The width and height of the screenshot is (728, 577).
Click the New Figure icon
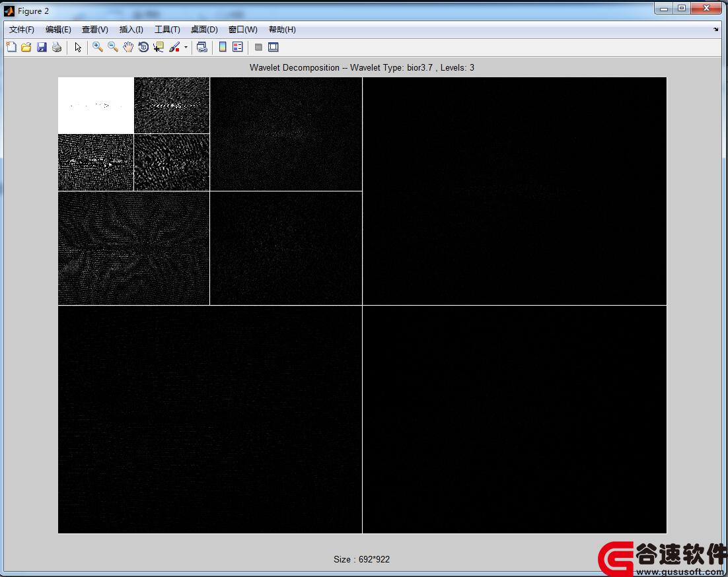coord(11,47)
